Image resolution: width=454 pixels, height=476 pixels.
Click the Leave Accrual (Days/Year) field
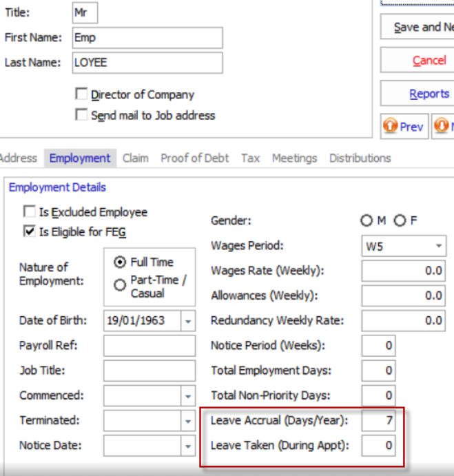click(x=378, y=421)
